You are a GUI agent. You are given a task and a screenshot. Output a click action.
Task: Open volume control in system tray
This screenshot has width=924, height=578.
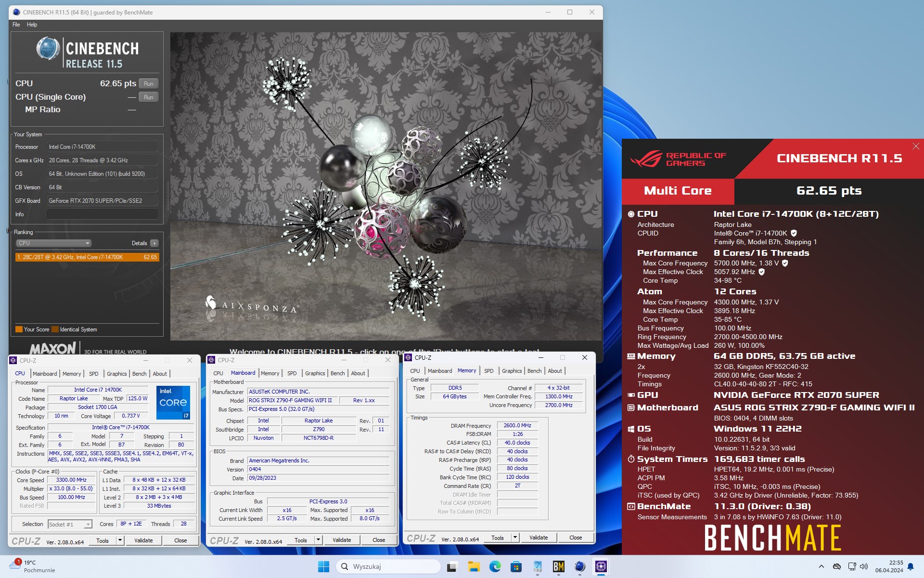click(x=863, y=566)
